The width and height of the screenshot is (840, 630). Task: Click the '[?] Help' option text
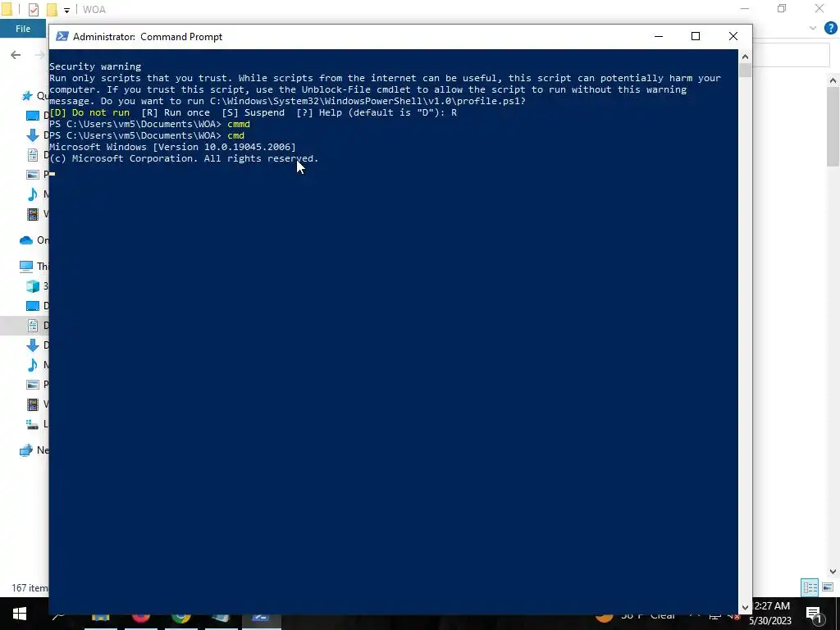coord(319,112)
